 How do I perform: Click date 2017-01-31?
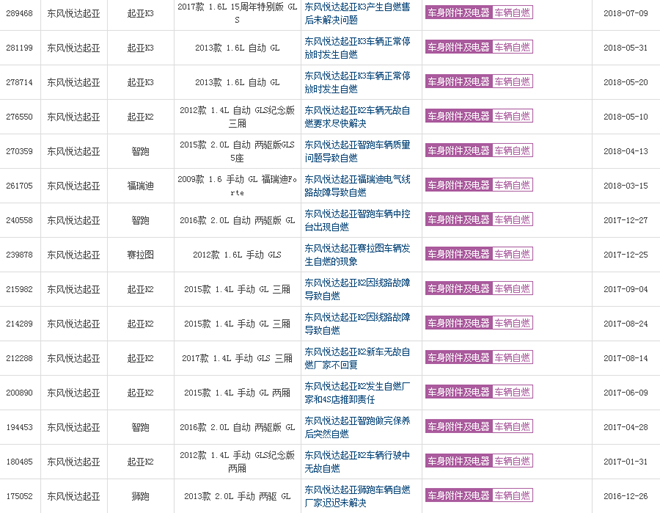[625, 462]
